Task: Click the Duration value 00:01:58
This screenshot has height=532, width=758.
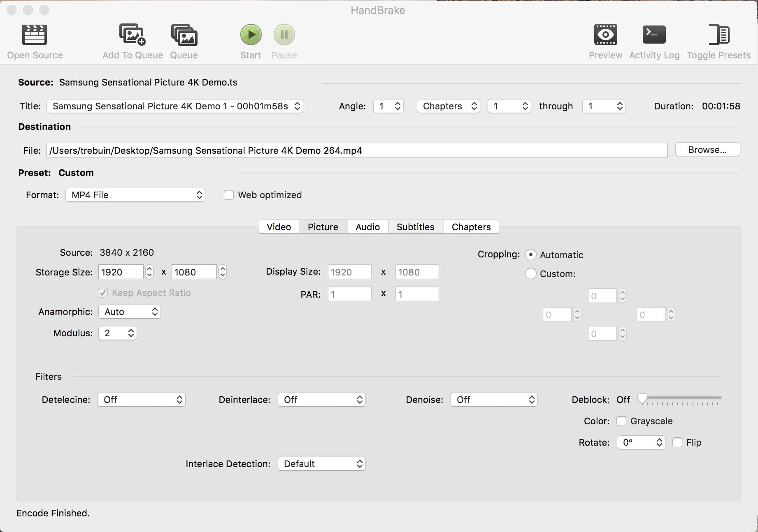Action: point(721,106)
